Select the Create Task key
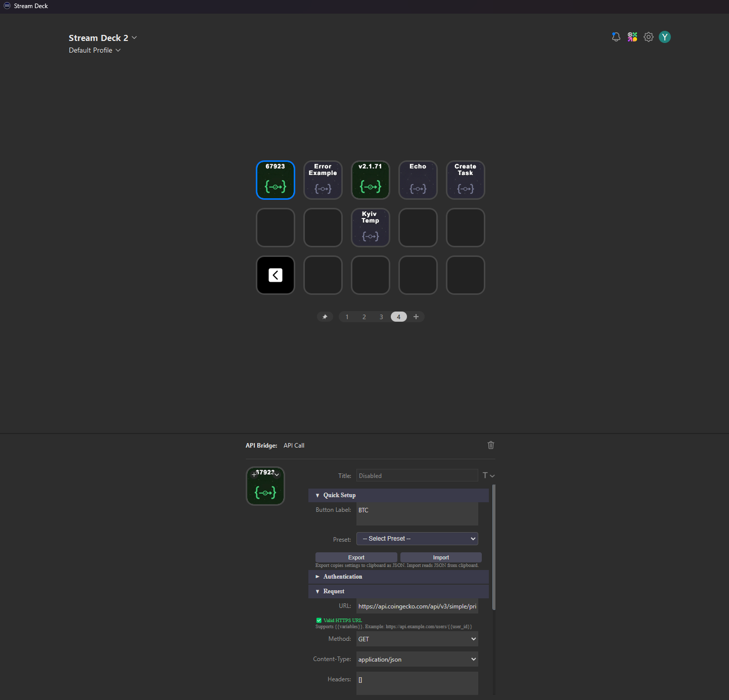This screenshot has height=700, width=729. [465, 180]
